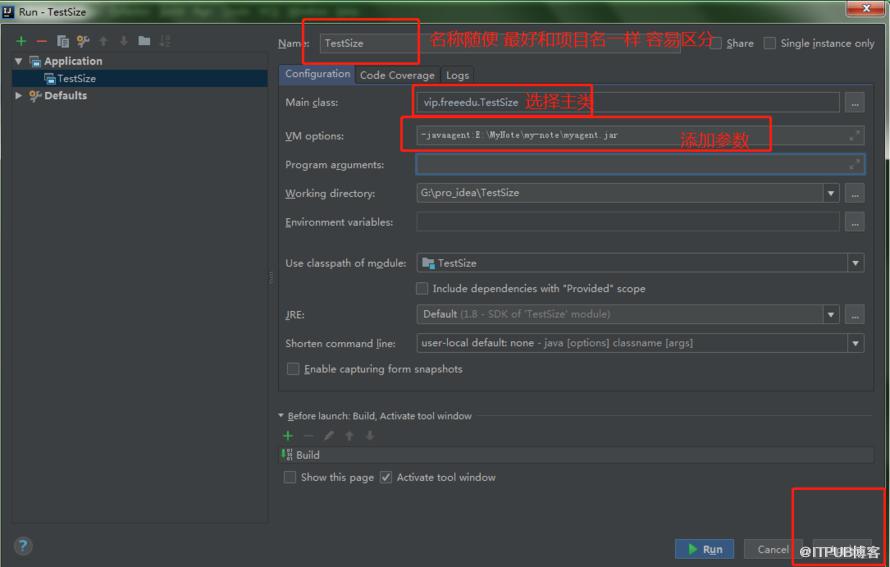Close the Run - TestSize dialog
The image size is (890, 567).
click(866, 8)
